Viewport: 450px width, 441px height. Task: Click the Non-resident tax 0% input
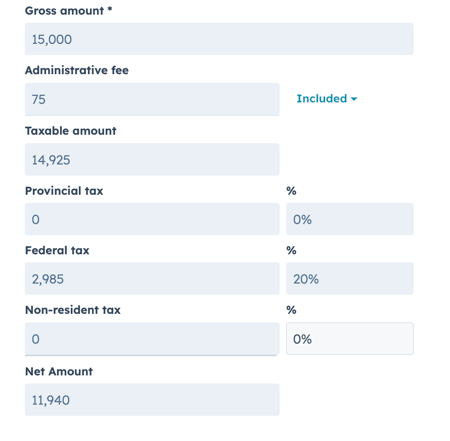(x=350, y=339)
